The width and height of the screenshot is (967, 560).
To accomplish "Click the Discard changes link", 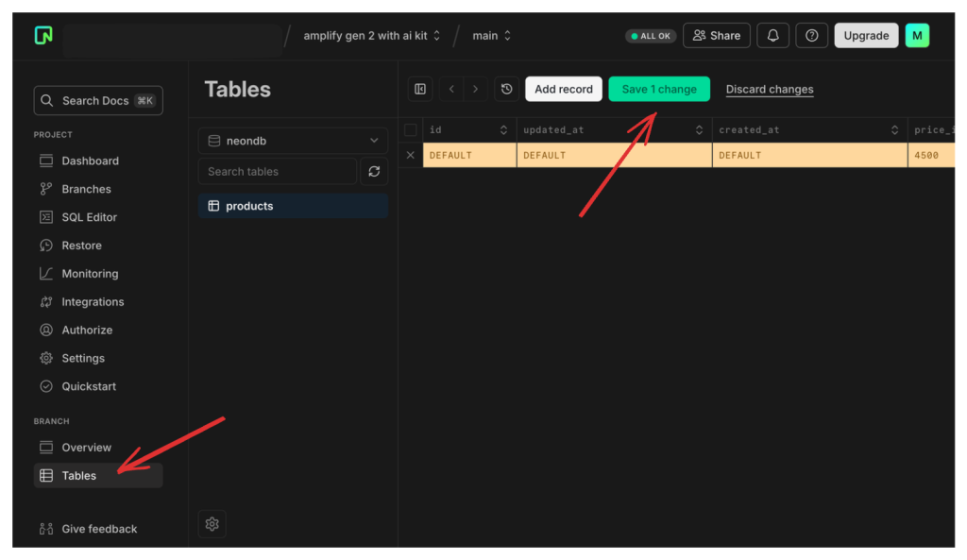I will (769, 89).
